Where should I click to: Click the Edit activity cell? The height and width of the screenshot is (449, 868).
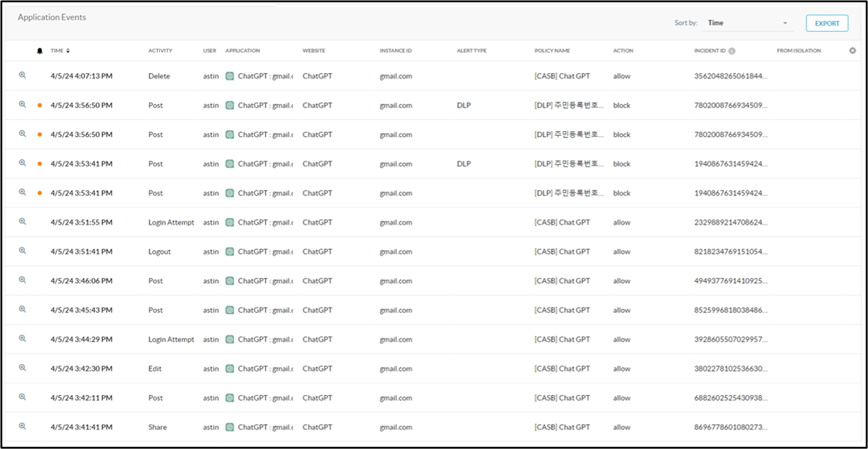(155, 369)
